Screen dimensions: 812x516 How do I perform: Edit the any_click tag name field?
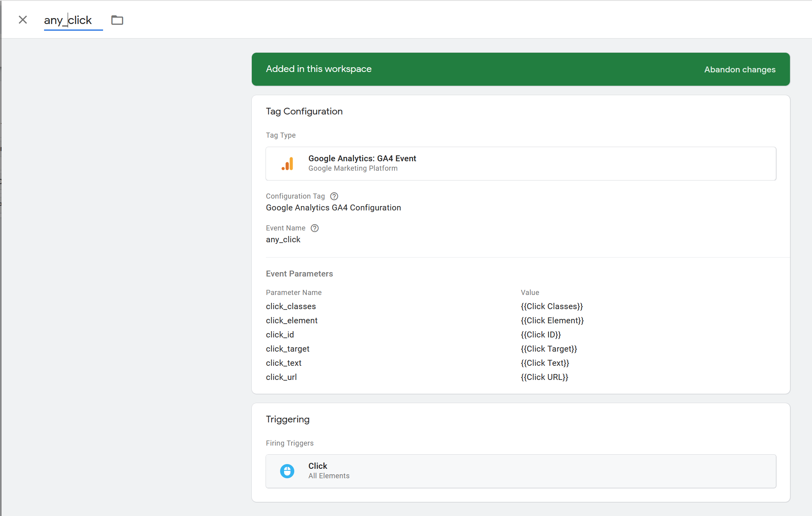[73, 20]
